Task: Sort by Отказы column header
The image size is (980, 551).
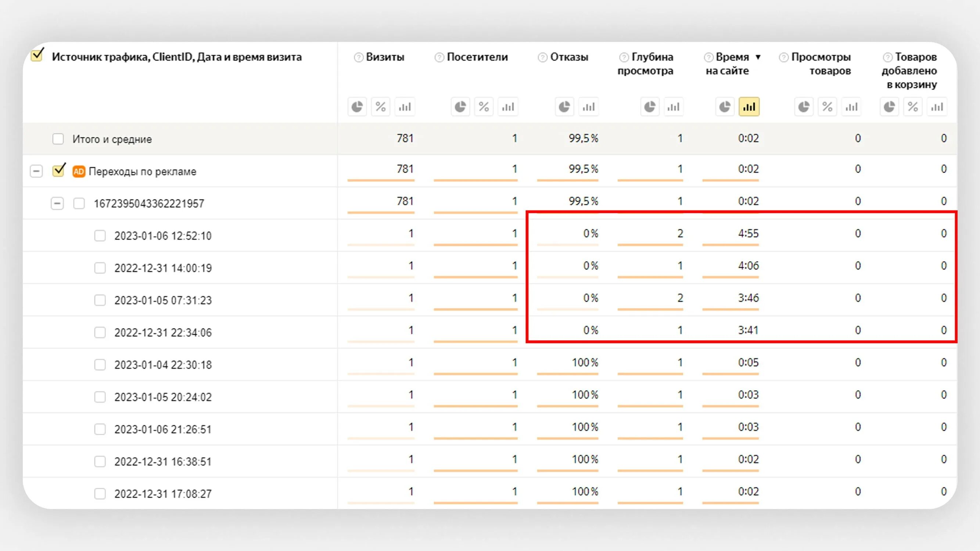Action: (x=569, y=57)
